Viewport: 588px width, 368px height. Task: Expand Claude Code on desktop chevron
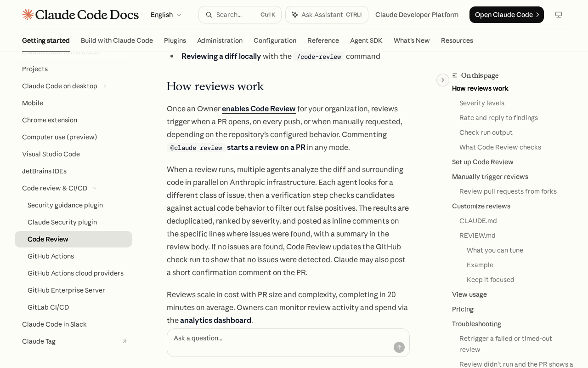click(105, 86)
